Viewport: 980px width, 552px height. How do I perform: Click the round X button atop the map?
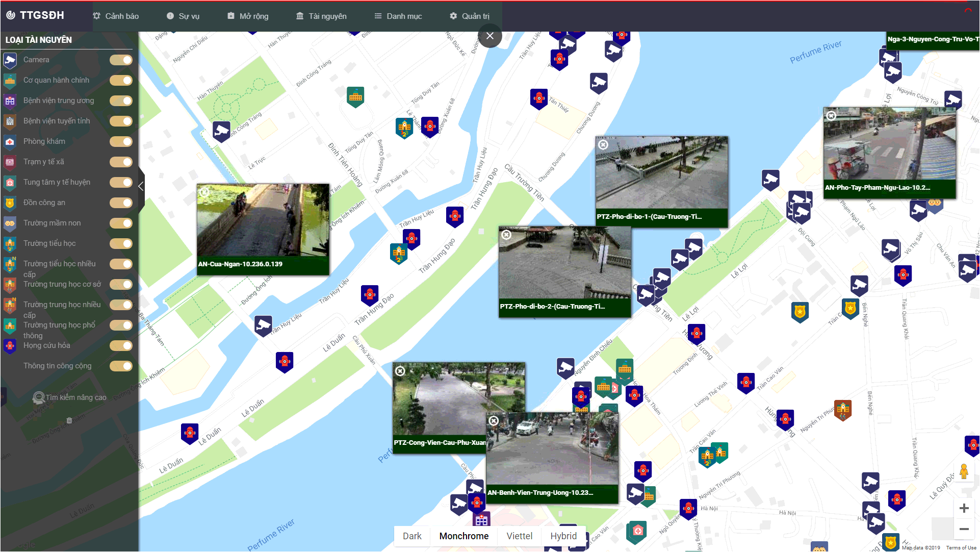tap(490, 36)
